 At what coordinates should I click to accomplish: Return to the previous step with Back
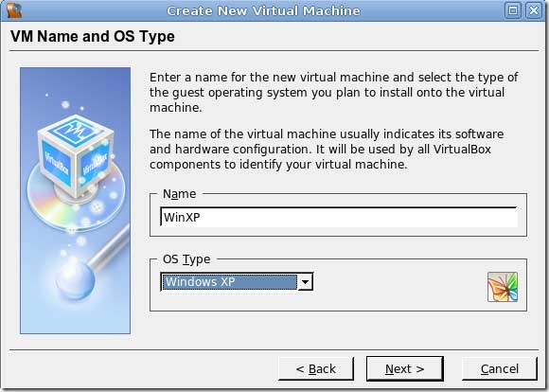pos(316,369)
